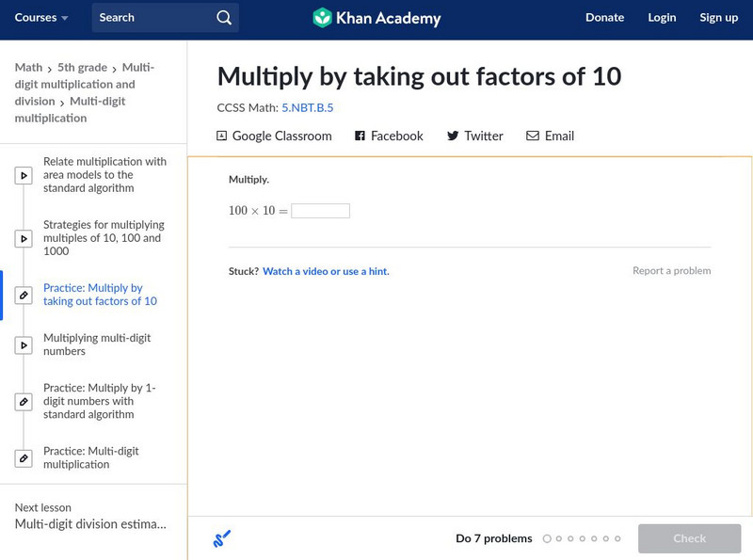Screen dimensions: 753x560
Task: Open the Login page
Action: click(x=662, y=18)
